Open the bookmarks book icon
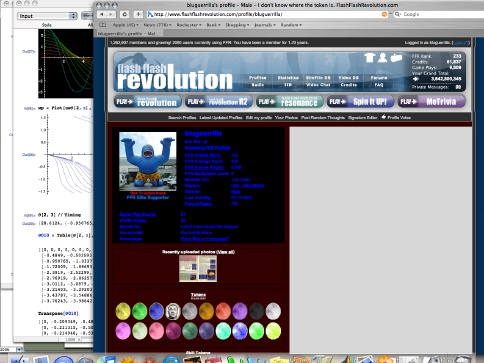This screenshot has height=363, width=484. point(103,25)
